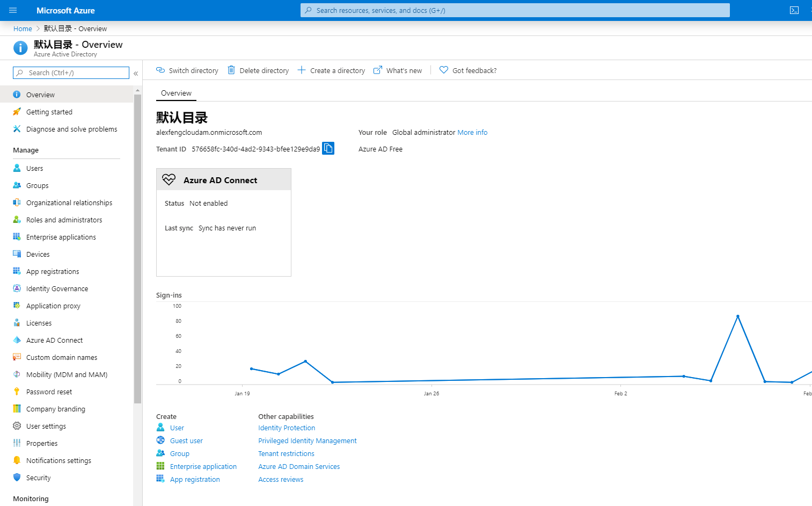Click the App registration create link

click(x=195, y=479)
